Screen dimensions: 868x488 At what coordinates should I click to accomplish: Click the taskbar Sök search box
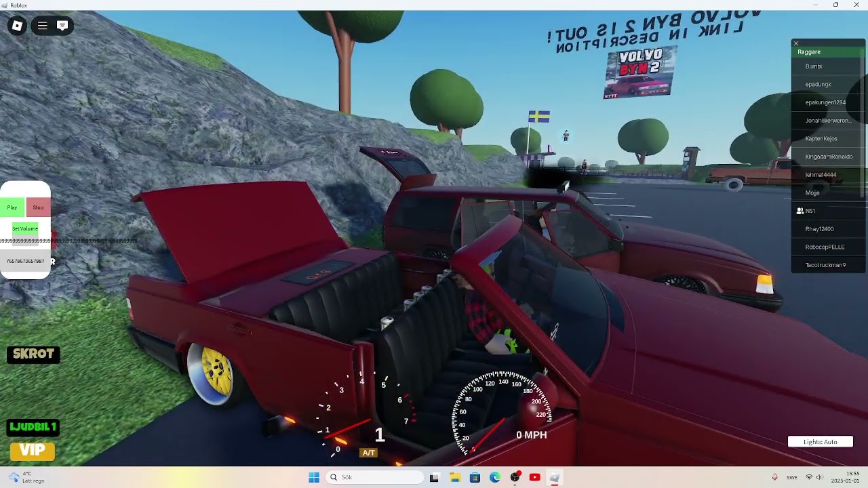(374, 477)
